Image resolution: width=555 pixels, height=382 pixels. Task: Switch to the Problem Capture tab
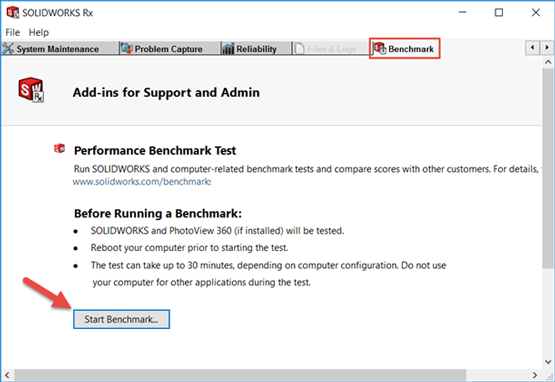tap(169, 49)
